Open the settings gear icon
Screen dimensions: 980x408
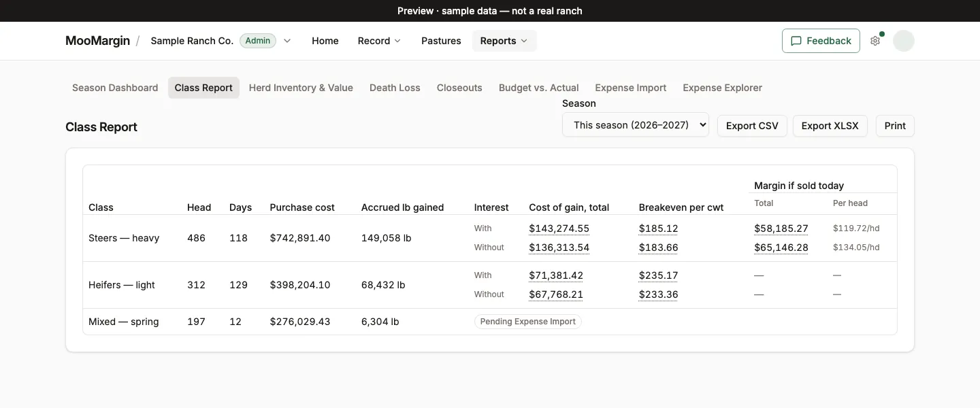coord(875,41)
